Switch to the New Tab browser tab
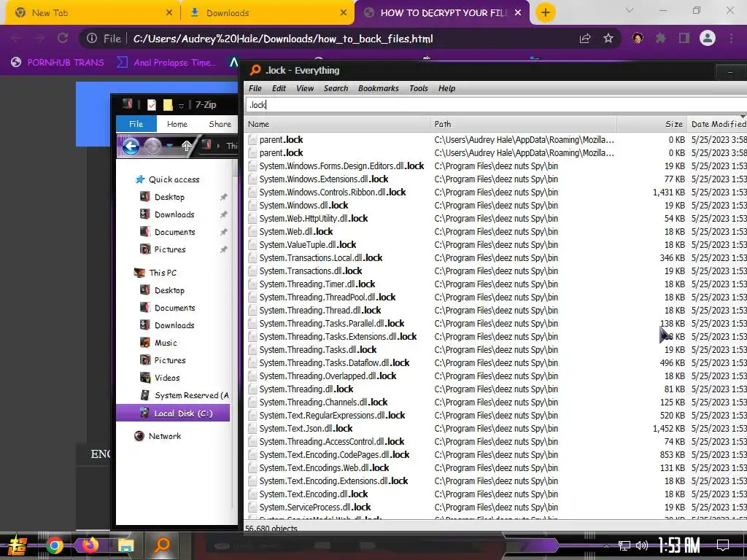The height and width of the screenshot is (560, 747). (x=90, y=13)
